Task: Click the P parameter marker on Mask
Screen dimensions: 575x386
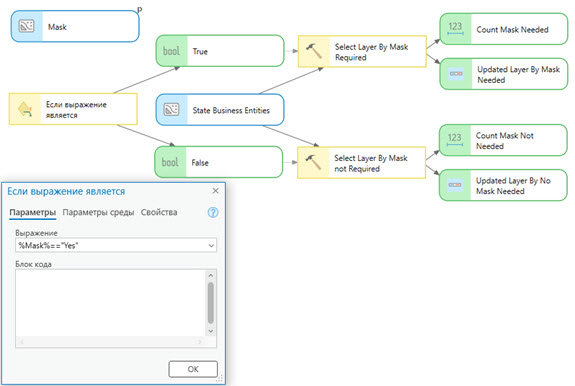Action: pyautogui.click(x=140, y=10)
